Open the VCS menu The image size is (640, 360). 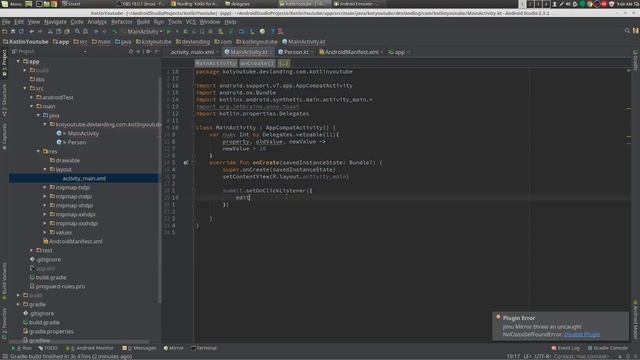pos(191,22)
